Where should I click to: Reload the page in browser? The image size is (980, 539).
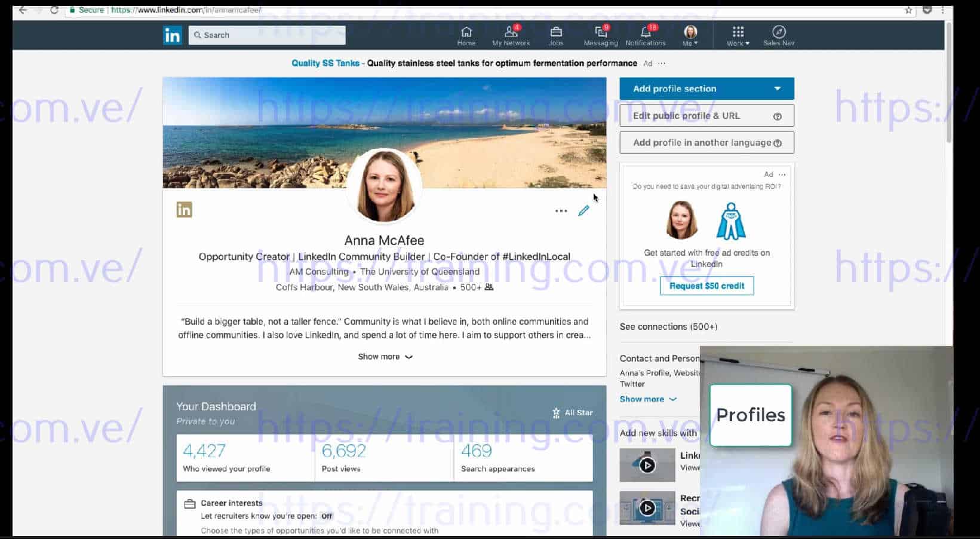coord(54,10)
